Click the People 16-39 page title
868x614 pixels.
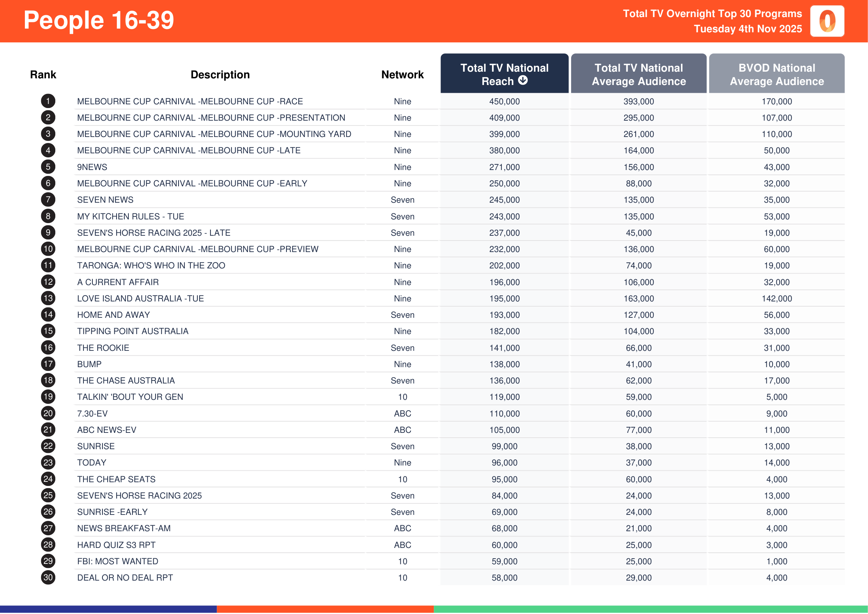coord(99,20)
